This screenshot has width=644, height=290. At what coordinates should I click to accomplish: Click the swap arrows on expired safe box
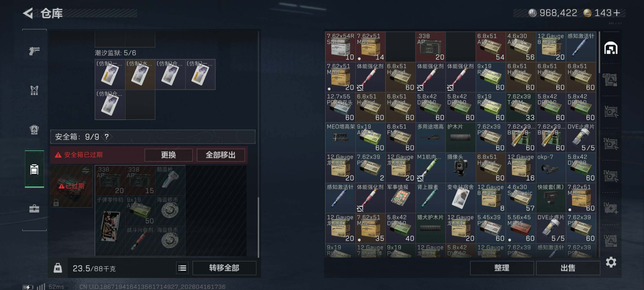[86, 171]
